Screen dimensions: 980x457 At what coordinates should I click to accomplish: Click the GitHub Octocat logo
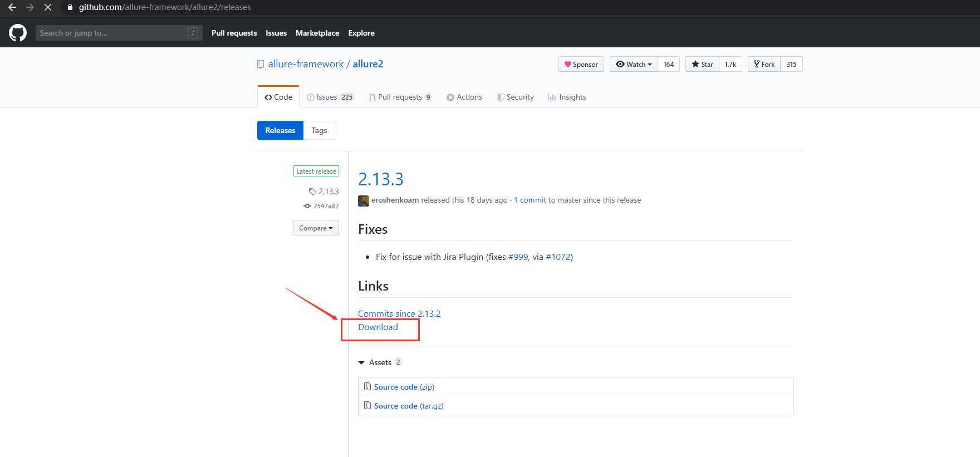pos(18,33)
